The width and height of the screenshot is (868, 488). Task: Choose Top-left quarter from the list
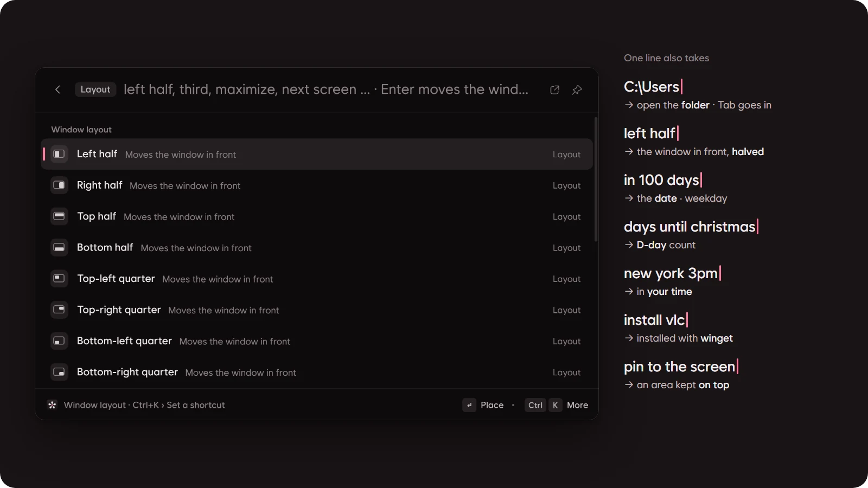[x=317, y=279]
